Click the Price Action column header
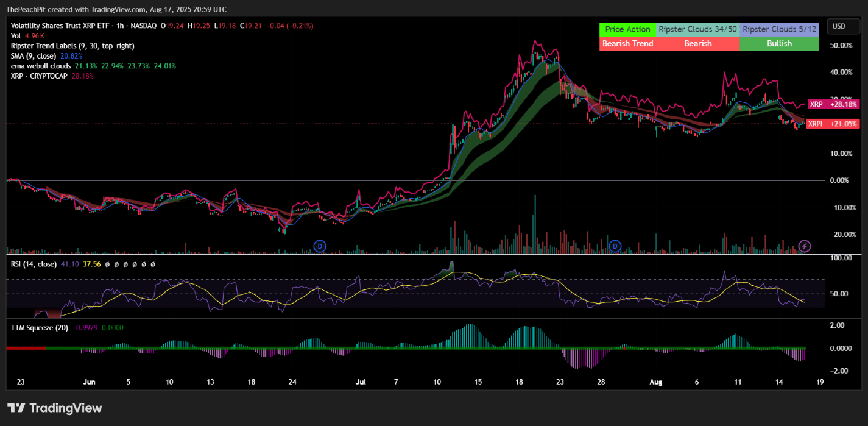The height and width of the screenshot is (426, 868). (x=627, y=29)
